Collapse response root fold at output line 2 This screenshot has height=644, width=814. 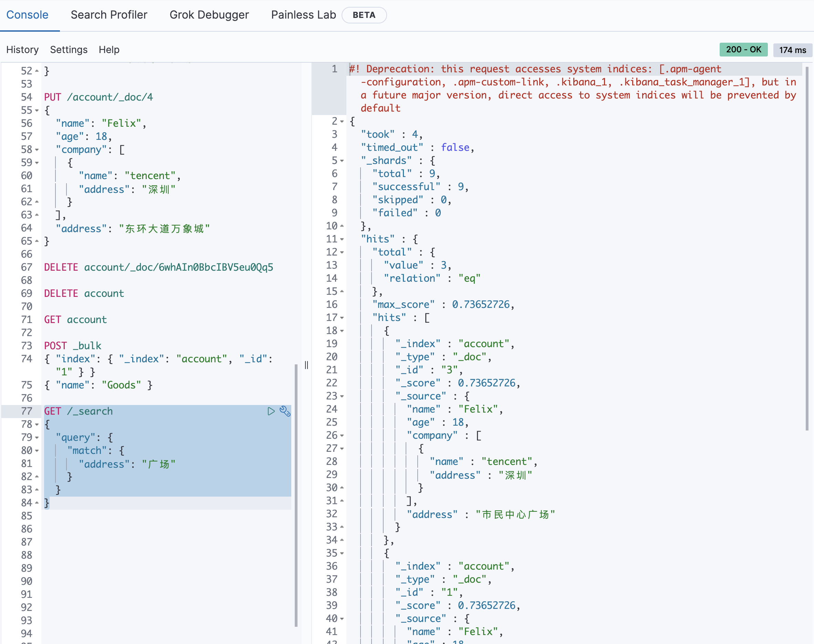[x=342, y=122]
